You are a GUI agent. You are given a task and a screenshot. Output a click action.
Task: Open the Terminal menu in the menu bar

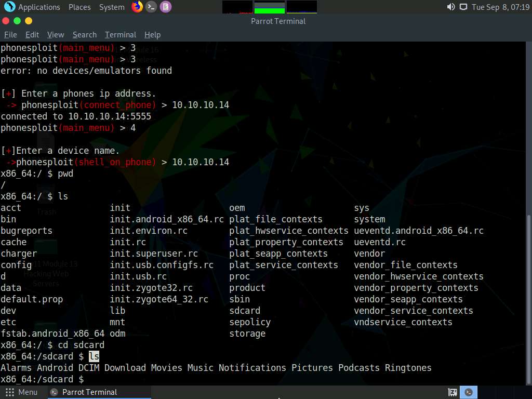(x=120, y=35)
